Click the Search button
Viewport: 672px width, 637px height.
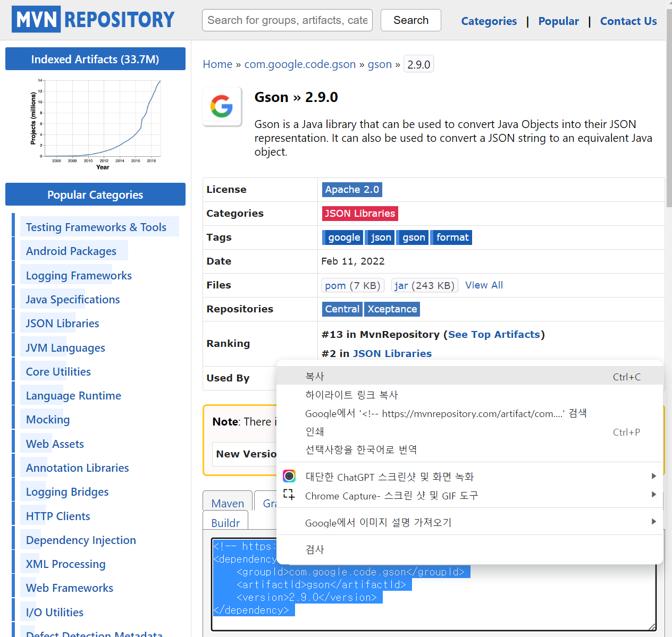tap(411, 20)
